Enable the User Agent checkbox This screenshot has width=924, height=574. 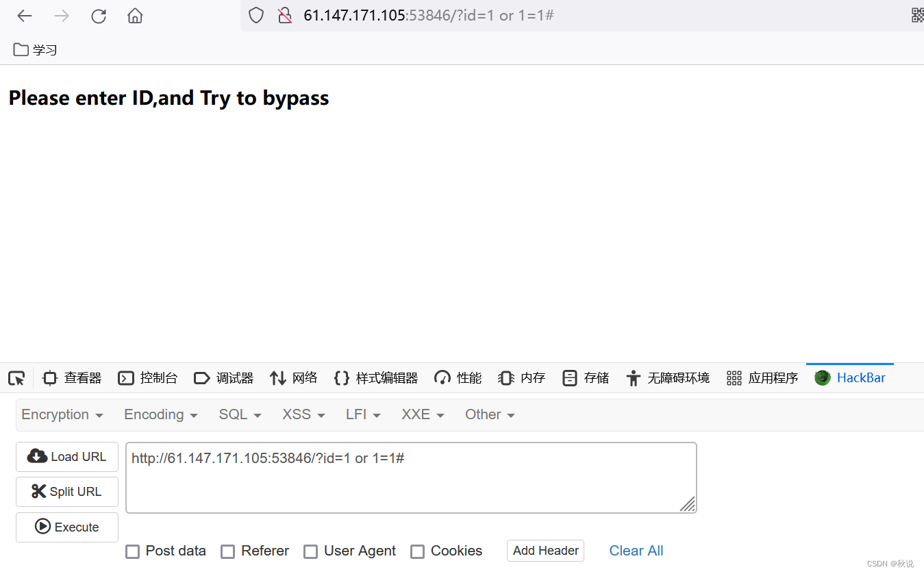[x=311, y=551]
